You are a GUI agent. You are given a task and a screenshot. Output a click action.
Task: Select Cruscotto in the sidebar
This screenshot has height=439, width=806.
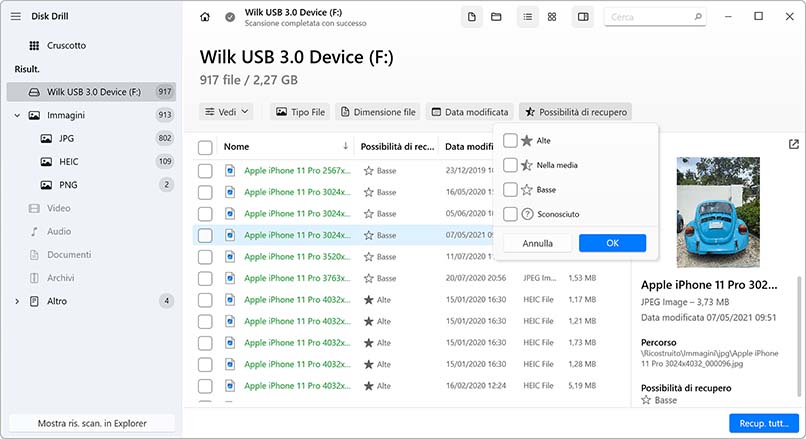66,46
